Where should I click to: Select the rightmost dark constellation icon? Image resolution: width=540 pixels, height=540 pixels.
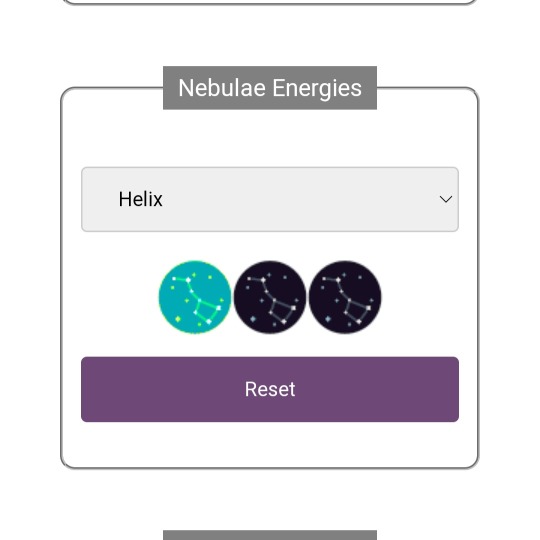pos(345,297)
